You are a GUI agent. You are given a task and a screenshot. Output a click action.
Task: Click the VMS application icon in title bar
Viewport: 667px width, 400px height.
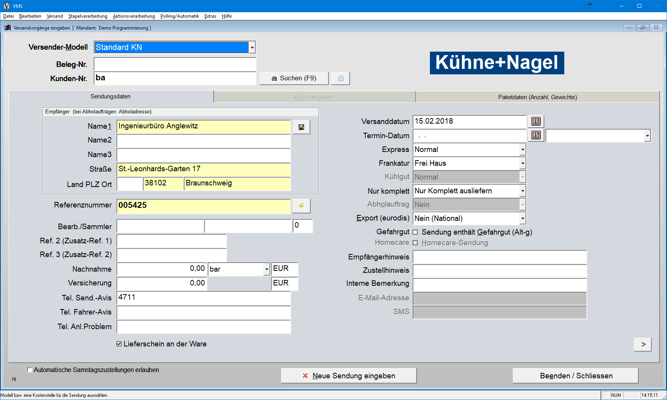pyautogui.click(x=6, y=5)
